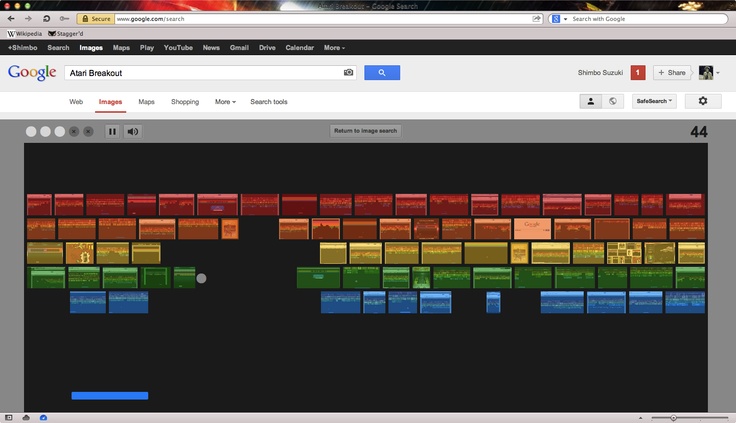Search by image using the camera icon
Screen dimensions: 736x423
click(348, 72)
